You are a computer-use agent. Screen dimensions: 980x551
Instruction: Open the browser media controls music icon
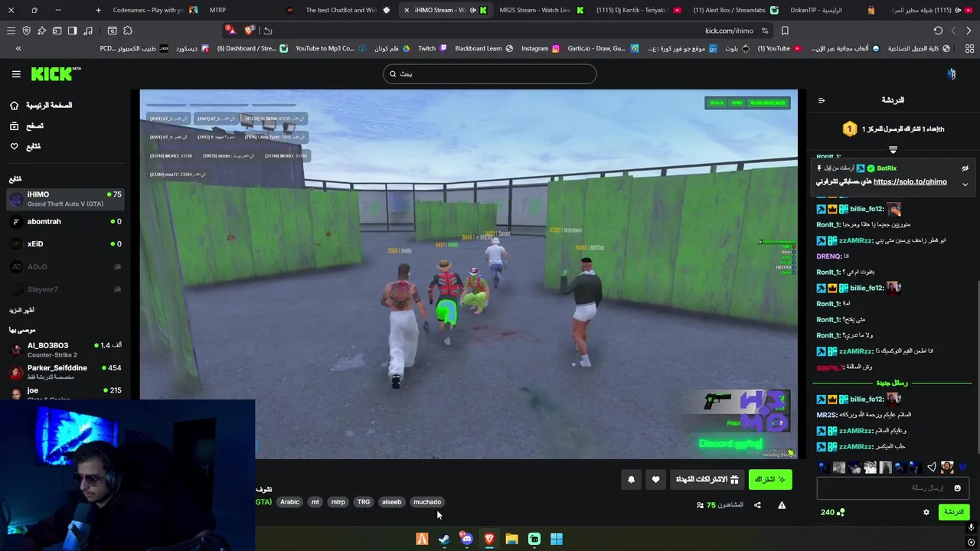[x=87, y=31]
